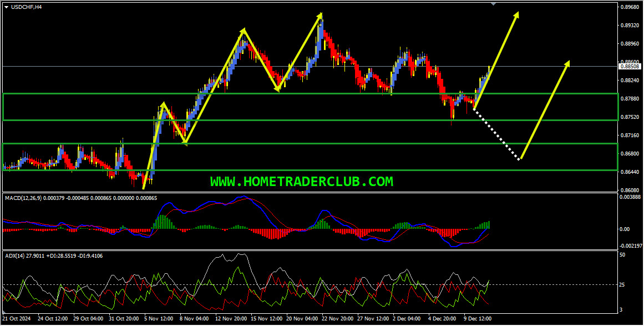
Task: Click the 0.89320 price axis label
Action: coord(630,25)
